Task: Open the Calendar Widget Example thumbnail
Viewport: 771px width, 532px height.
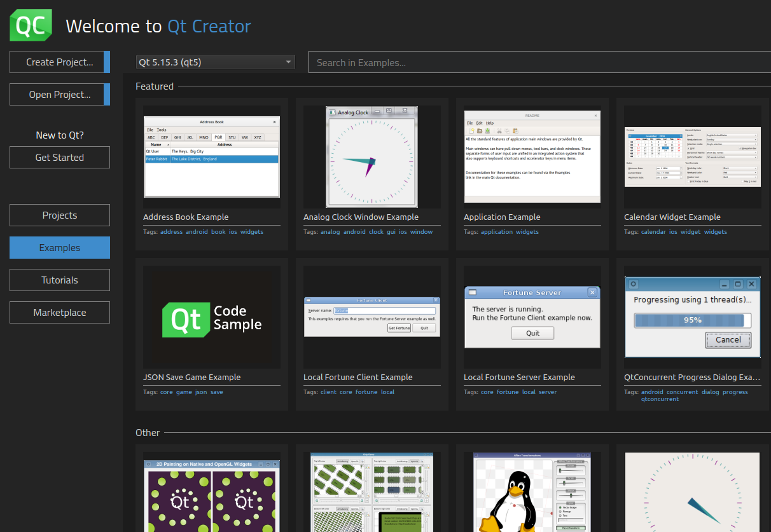Action: [x=693, y=157]
